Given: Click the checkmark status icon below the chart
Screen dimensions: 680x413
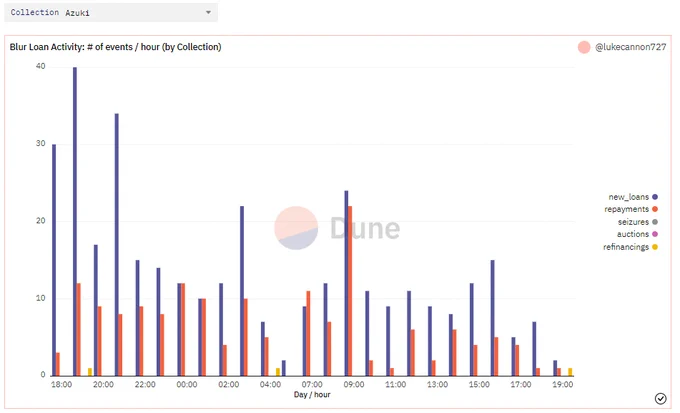Looking at the screenshot, I should 660,398.
